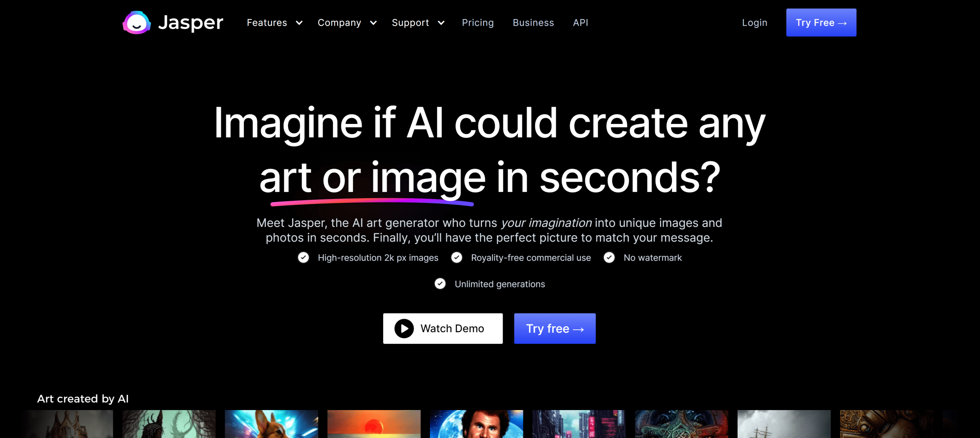Click the Try Free button in header
Screen dimensions: 980x438
(x=821, y=23)
